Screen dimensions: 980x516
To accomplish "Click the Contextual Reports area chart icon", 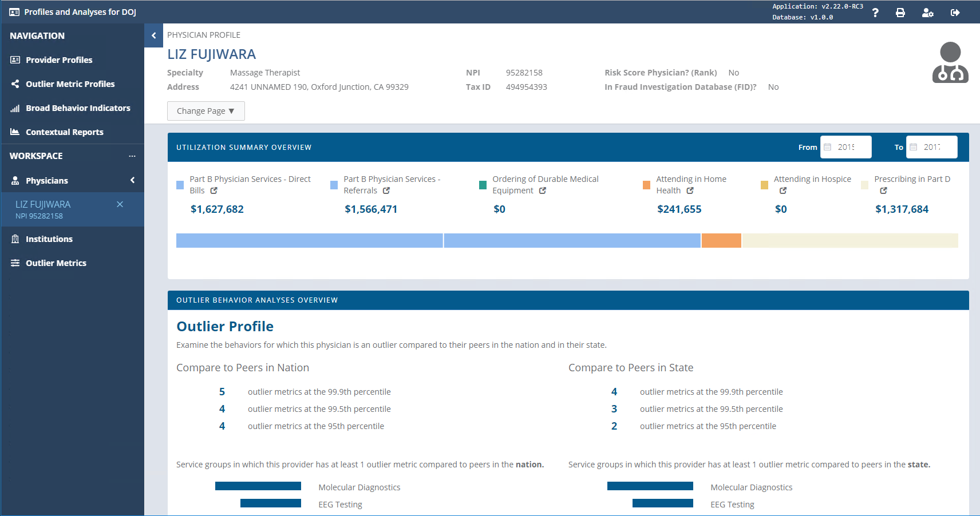I will click(15, 132).
